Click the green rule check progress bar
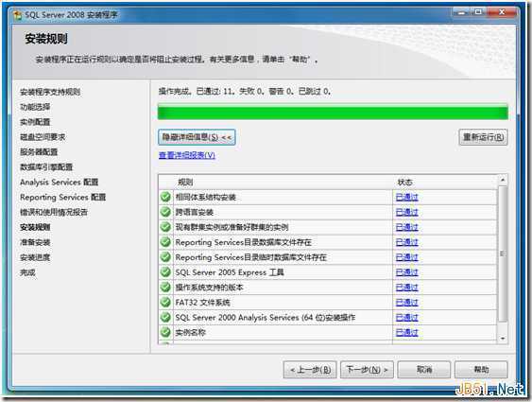 333,113
